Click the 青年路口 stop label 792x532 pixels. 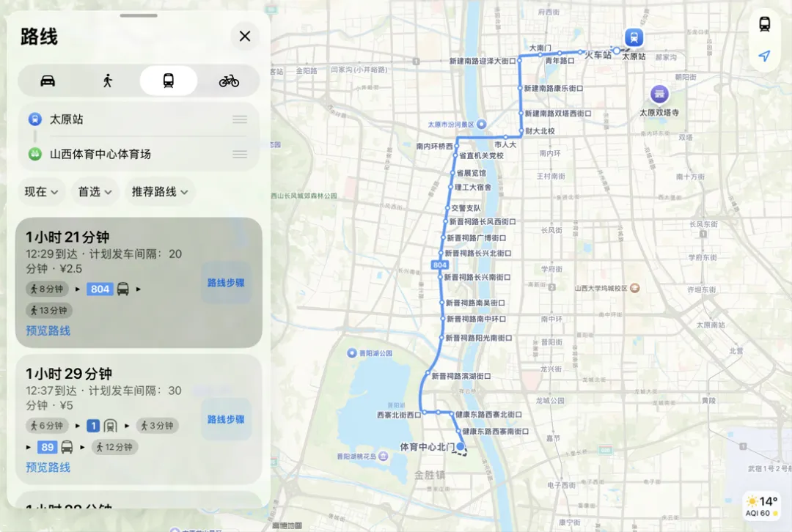tap(560, 61)
